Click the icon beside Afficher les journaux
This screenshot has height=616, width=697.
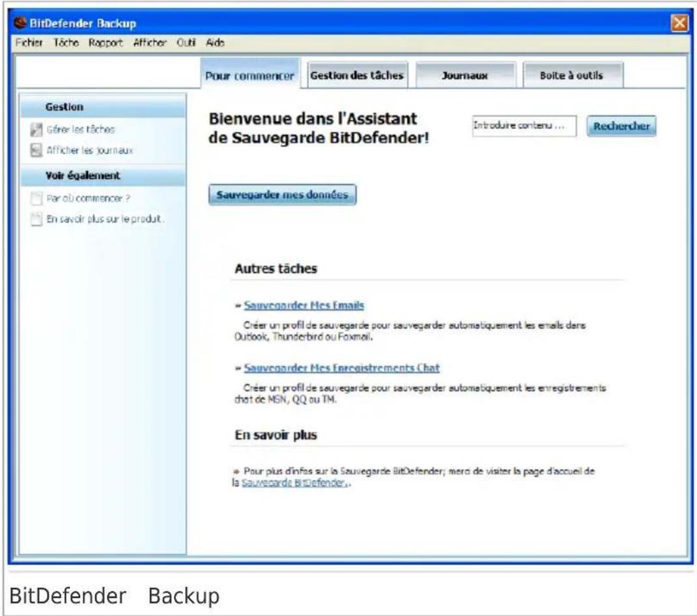click(x=36, y=150)
